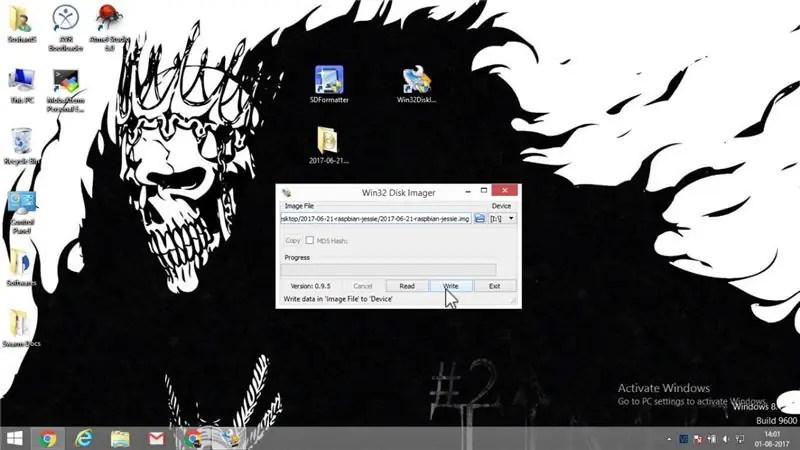Click the status text 'Write data in Image File to Device'

(x=338, y=299)
